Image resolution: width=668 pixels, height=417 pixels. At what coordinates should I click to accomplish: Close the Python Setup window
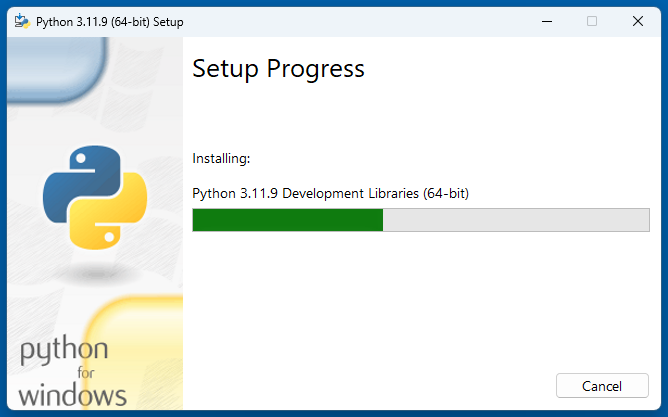point(638,21)
